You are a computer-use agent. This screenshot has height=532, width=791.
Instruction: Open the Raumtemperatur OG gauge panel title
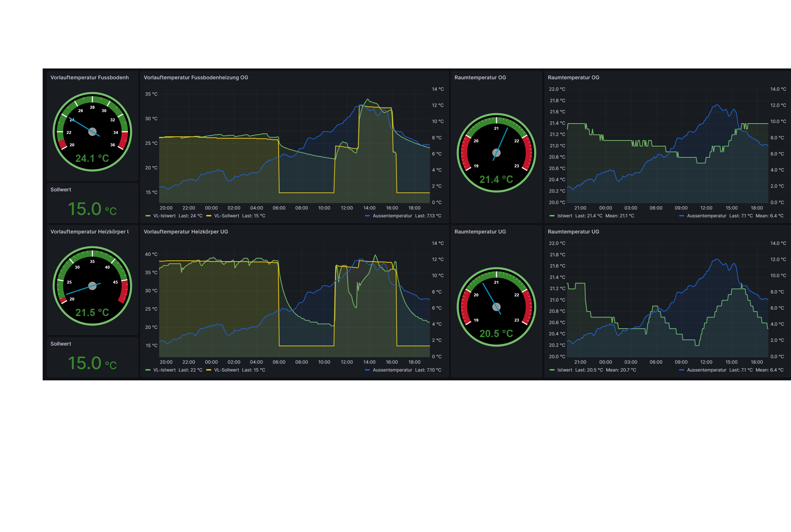coord(480,77)
